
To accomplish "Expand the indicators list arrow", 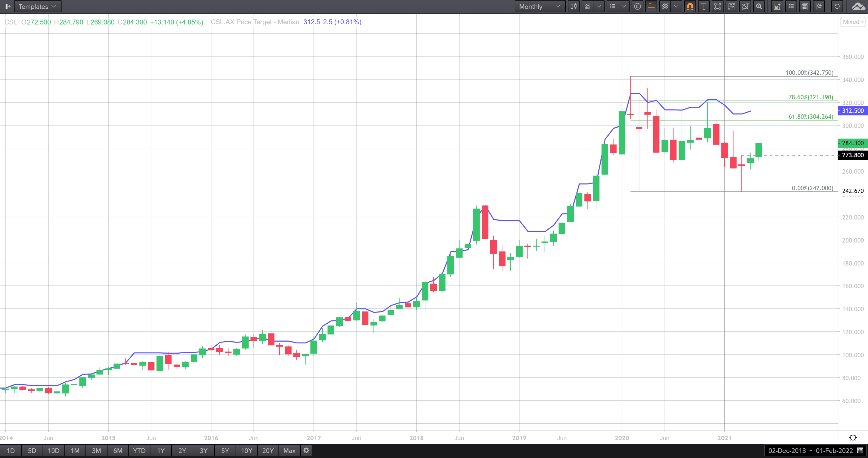I will point(624,6).
